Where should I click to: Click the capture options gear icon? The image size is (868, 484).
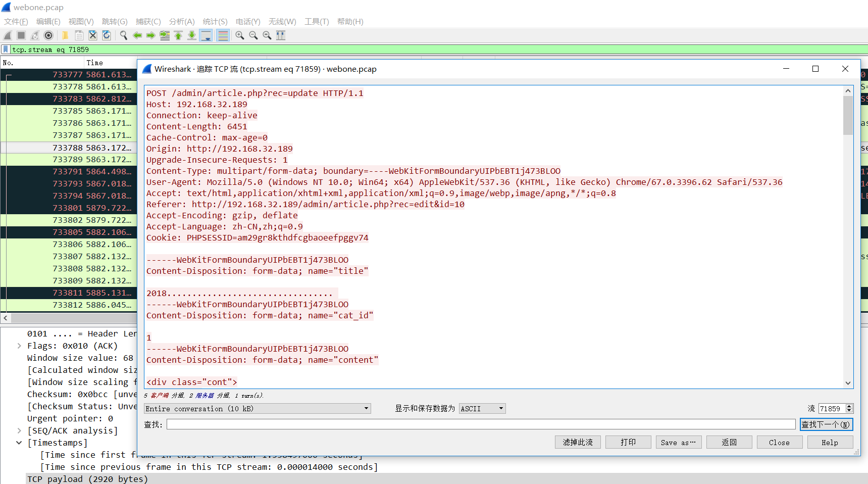(48, 35)
